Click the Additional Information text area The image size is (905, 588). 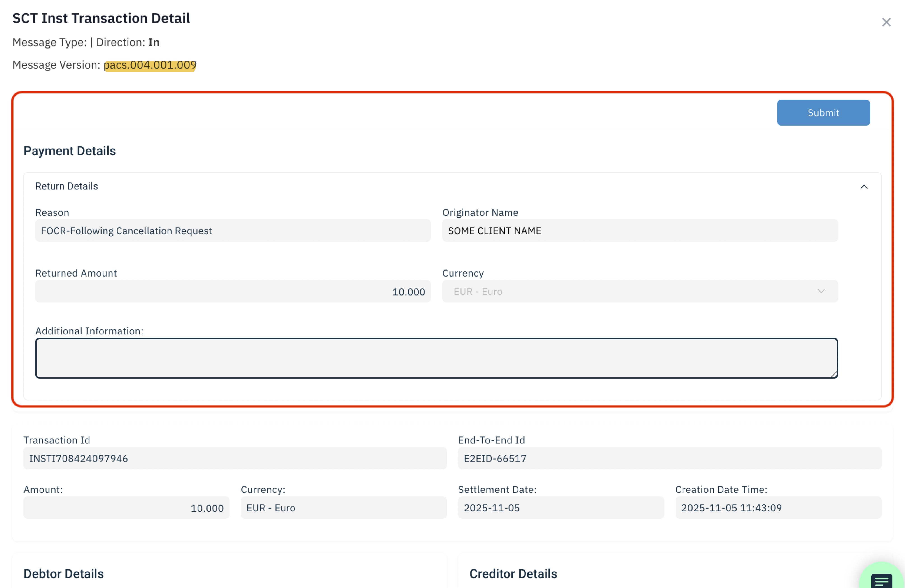click(436, 358)
